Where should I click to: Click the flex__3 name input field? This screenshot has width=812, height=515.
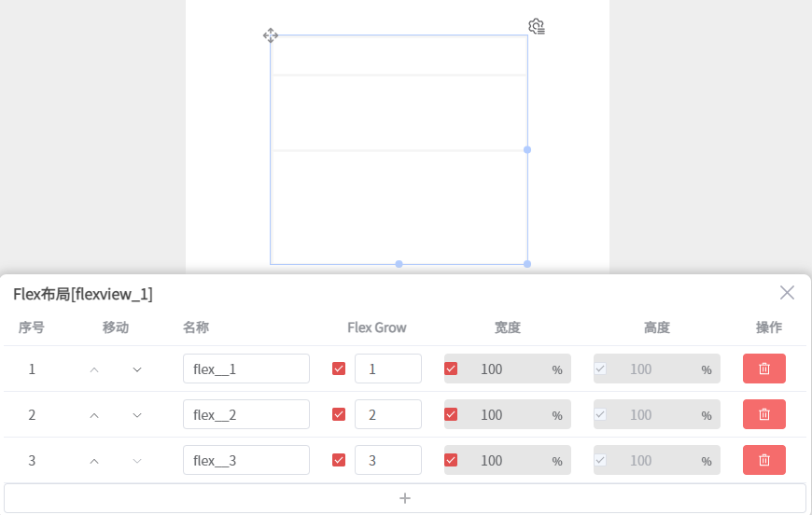pos(246,460)
